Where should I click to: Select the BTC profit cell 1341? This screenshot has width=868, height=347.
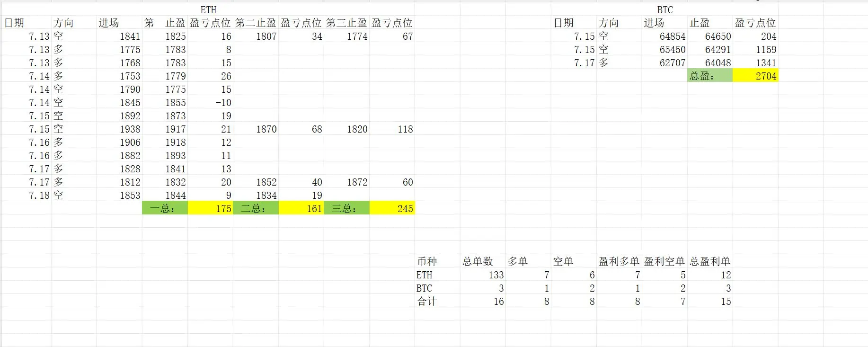click(x=755, y=62)
